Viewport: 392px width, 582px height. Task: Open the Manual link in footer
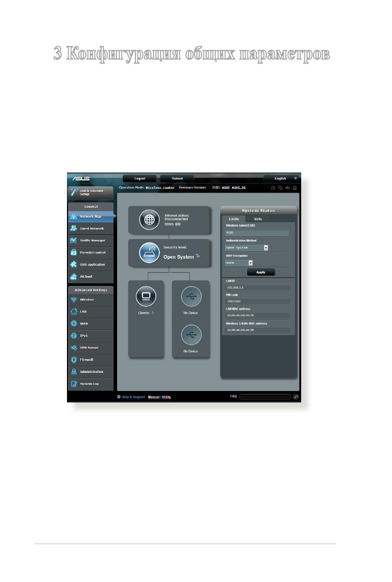pos(154,397)
